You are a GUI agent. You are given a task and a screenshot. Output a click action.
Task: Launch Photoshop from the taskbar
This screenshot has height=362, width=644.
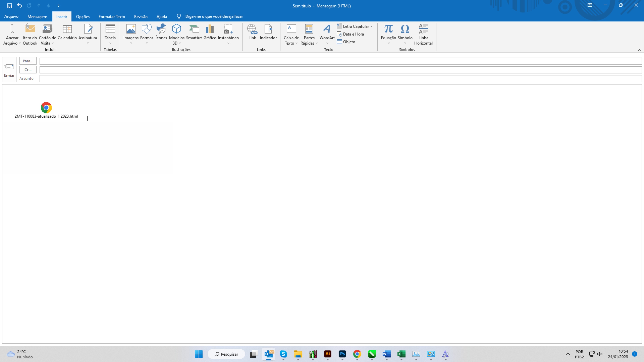pos(342,354)
